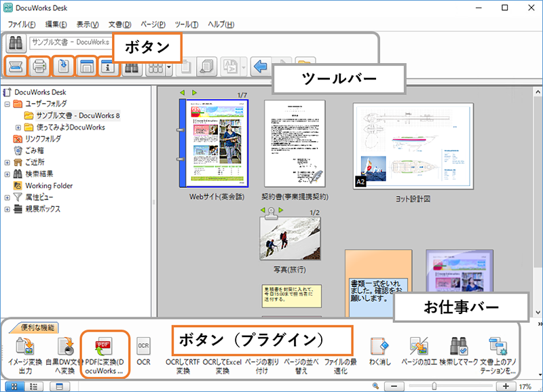543x392 pixels.
Task: Open the ヘルプ(H) menu
Action: pos(221,24)
